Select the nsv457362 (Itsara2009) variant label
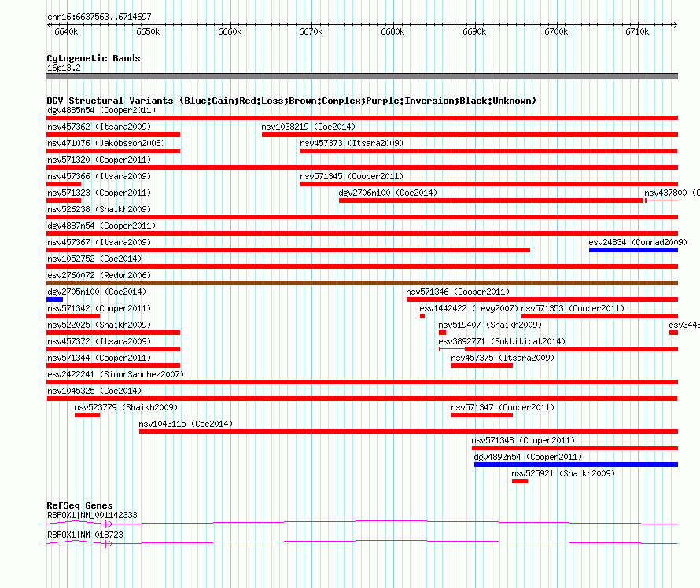 click(99, 127)
